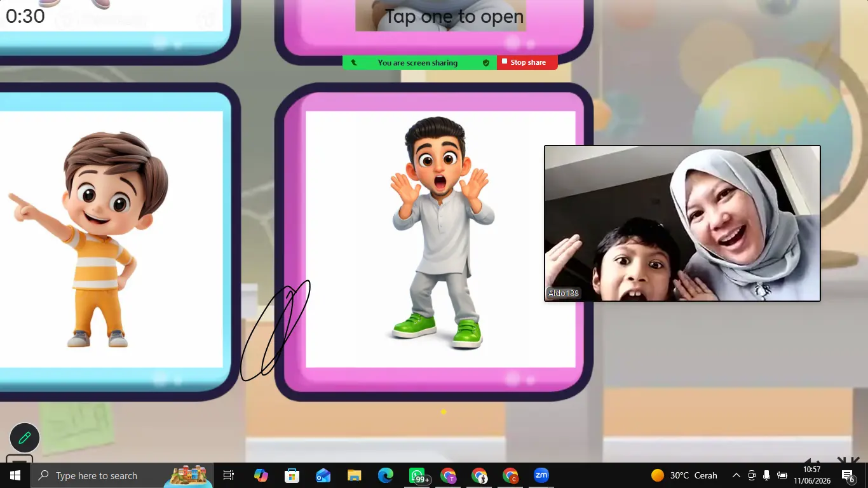Click the green arrow icon in sharing bar
Screen dimensions: 868x488
point(354,63)
